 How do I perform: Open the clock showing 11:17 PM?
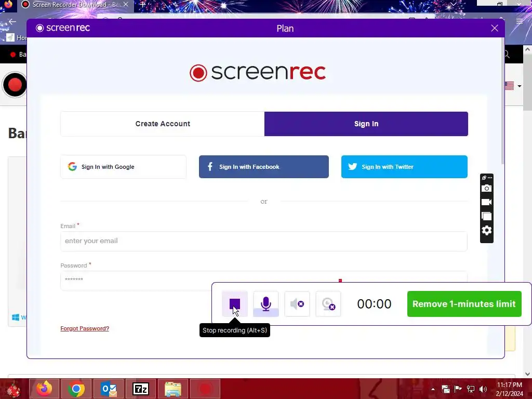(509, 389)
